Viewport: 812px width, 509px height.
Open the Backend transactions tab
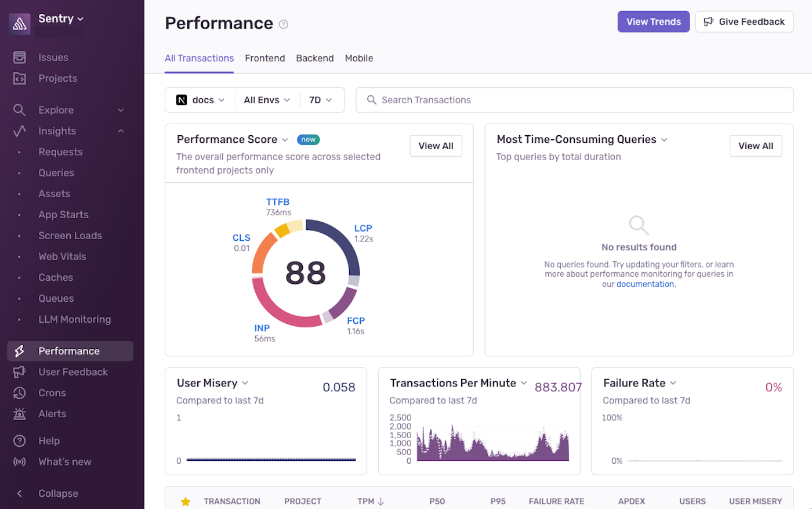314,58
